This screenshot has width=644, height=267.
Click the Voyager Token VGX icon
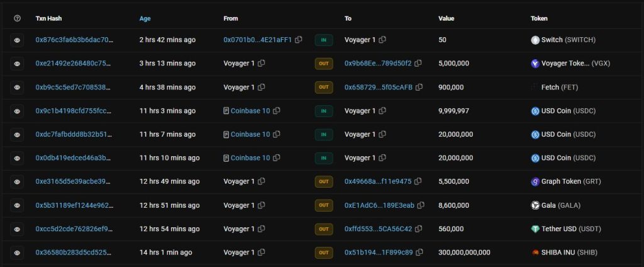tap(535, 63)
